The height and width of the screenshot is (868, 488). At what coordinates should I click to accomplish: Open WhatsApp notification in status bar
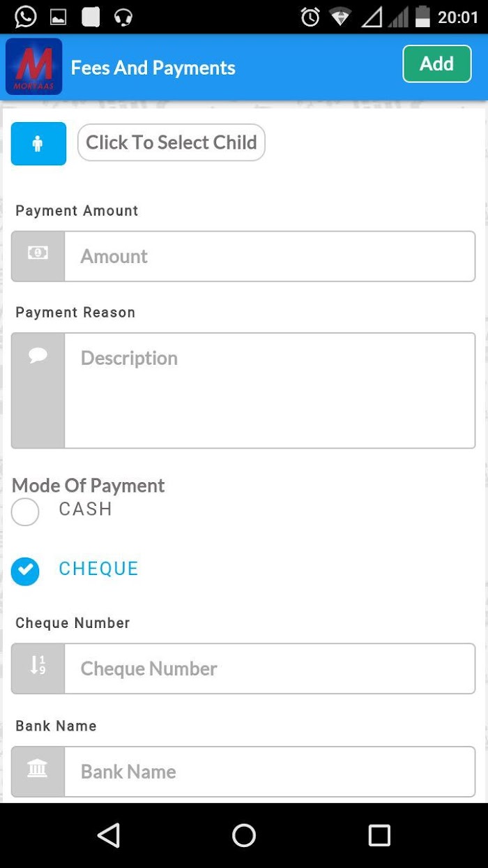tap(26, 17)
